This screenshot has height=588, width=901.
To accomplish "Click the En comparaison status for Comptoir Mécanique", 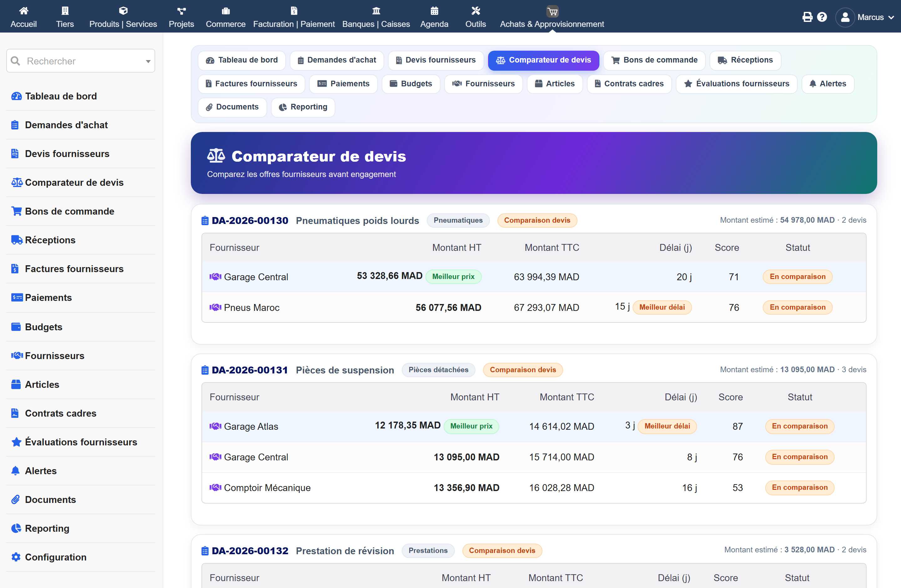I will click(x=800, y=487).
